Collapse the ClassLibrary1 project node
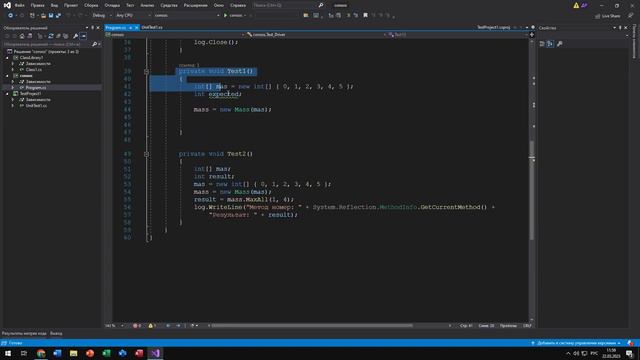Image resolution: width=640 pixels, height=360 pixels. coord(7,58)
